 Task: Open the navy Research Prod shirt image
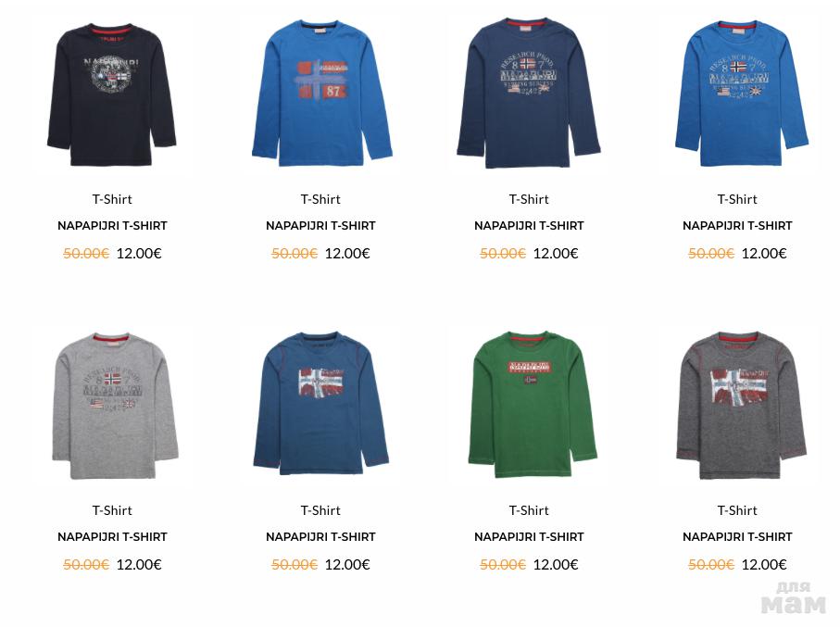pyautogui.click(x=529, y=94)
